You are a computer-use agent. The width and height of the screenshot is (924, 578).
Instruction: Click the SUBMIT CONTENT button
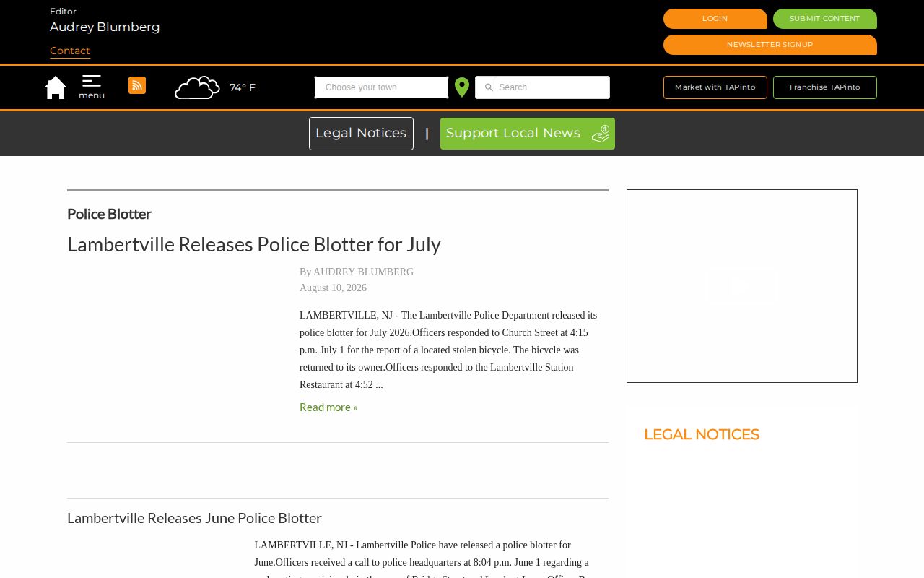tap(825, 19)
